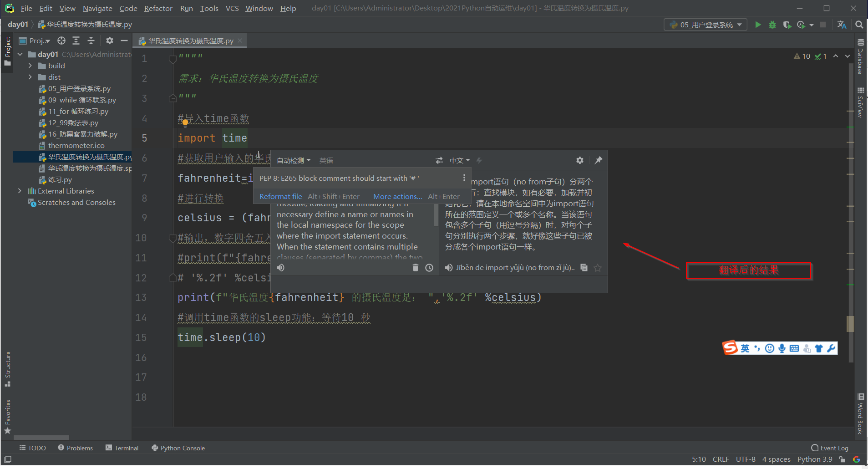
Task: Clear the source text with trash icon
Action: point(415,268)
